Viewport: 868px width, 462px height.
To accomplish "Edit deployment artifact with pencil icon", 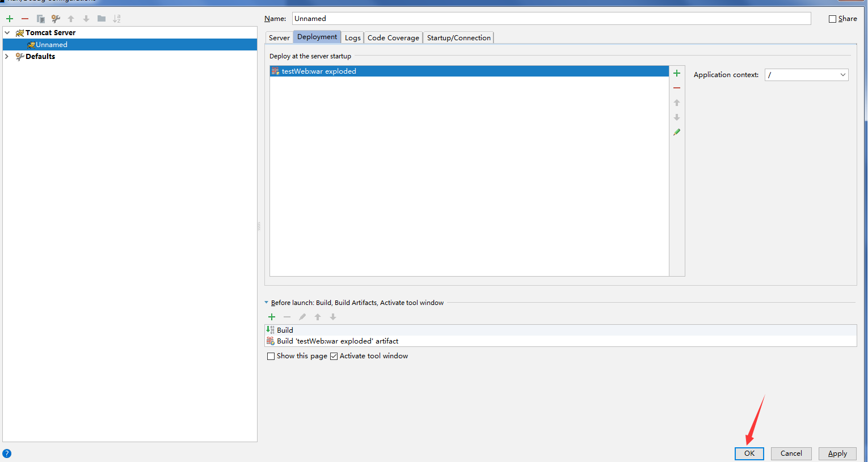I will pos(677,132).
